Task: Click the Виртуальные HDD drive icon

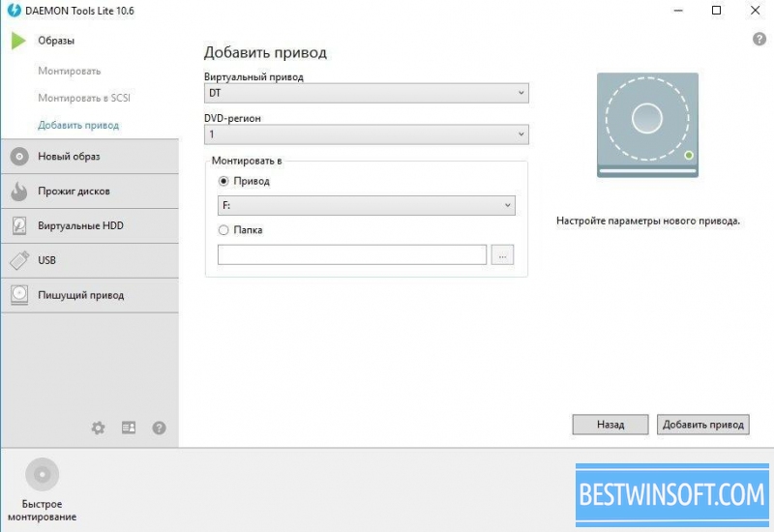Action: click(19, 226)
